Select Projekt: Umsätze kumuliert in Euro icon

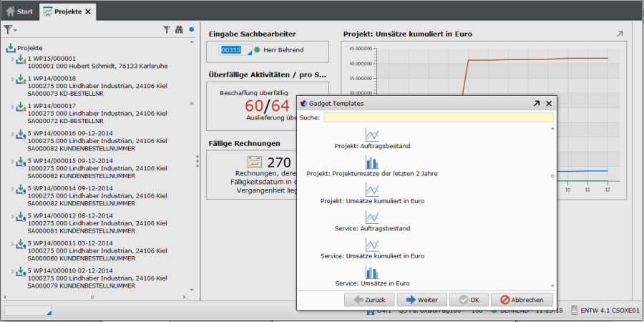coord(372,190)
